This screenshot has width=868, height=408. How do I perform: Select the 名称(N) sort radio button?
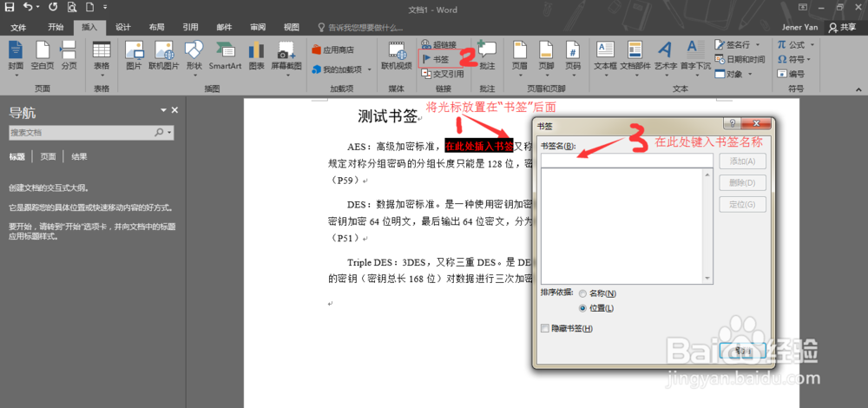click(x=582, y=293)
